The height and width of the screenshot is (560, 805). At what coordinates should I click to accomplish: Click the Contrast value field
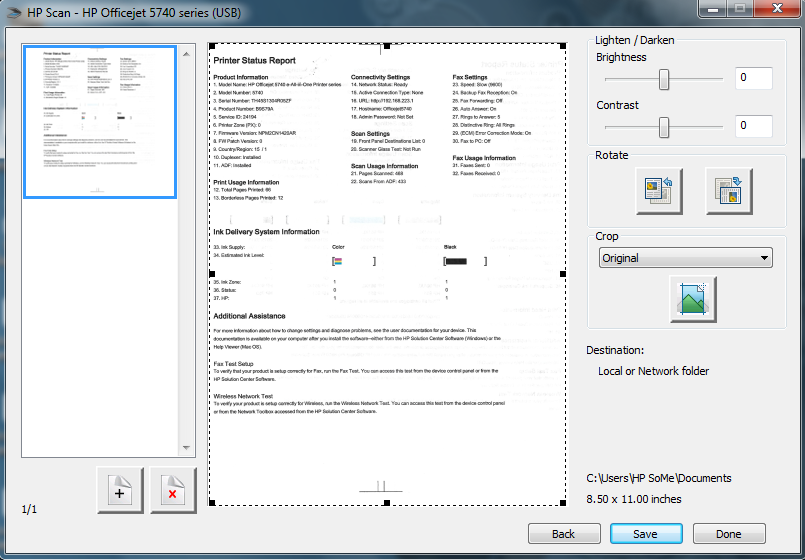(754, 126)
